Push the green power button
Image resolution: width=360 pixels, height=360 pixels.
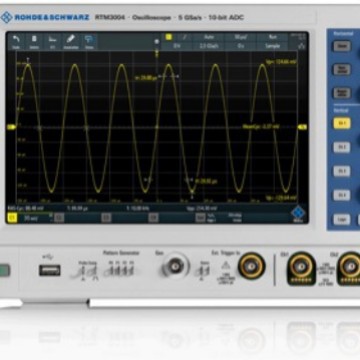tap(4, 270)
